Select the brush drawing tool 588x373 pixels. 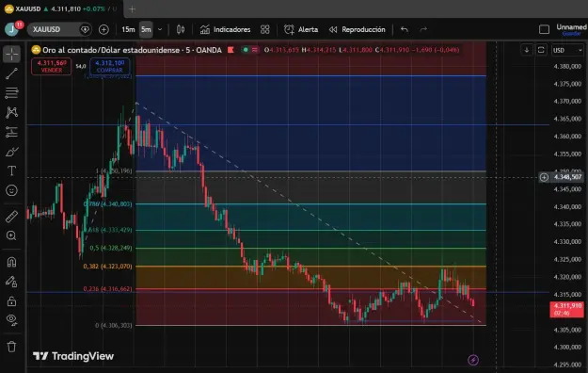(11, 152)
